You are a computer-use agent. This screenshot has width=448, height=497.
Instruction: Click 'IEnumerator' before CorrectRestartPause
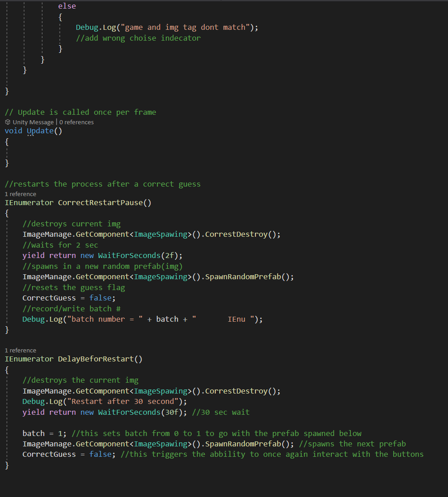(x=29, y=202)
